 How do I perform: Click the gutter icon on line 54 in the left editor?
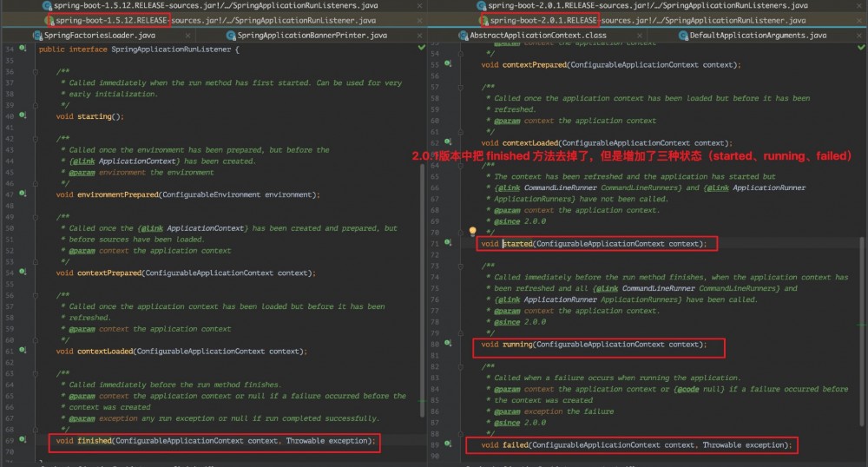pyautogui.click(x=23, y=272)
